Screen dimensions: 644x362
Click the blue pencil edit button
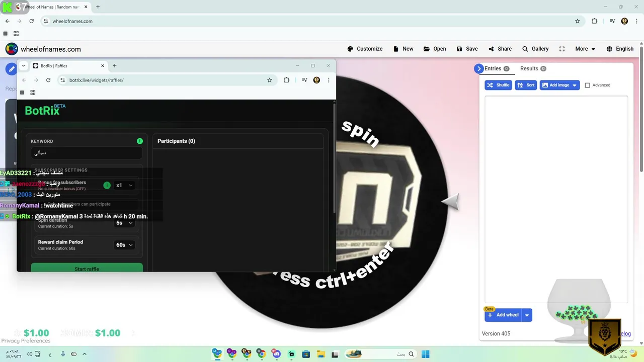tap(11, 69)
